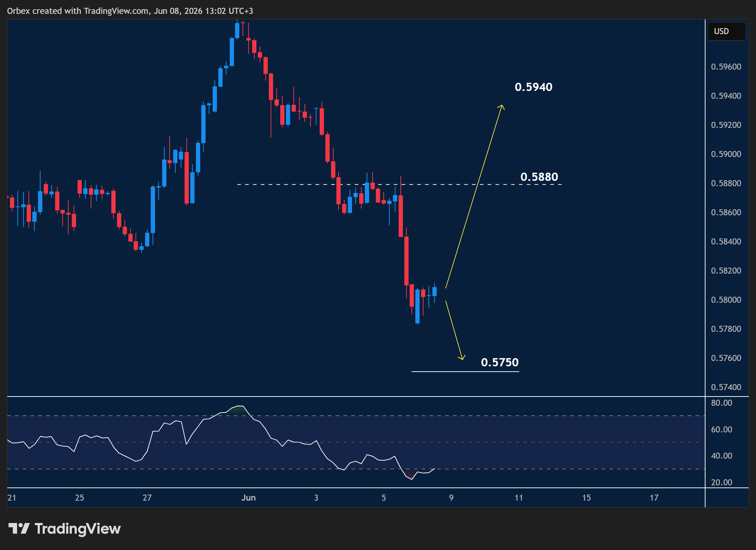Click the 21 date axis label
Screen dimensions: 756x550
[12, 498]
